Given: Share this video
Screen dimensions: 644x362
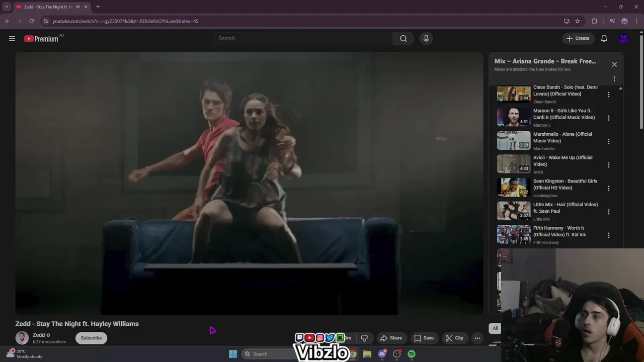Looking at the screenshot, I should (x=391, y=338).
